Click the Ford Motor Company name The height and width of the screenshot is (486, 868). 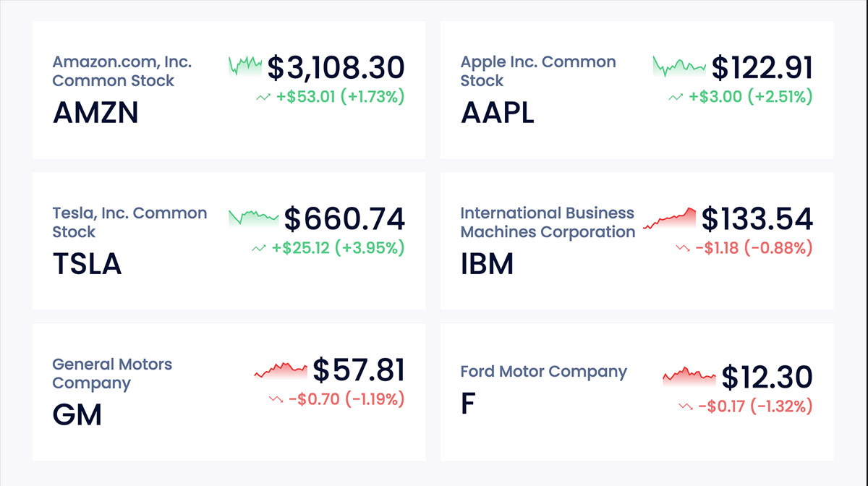click(543, 372)
